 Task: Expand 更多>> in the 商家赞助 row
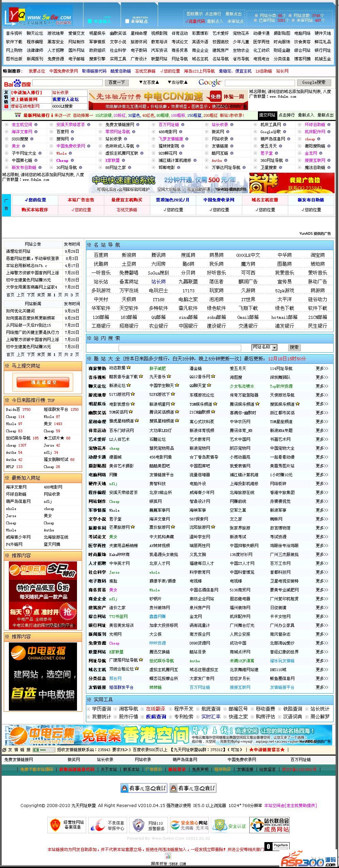(322, 368)
